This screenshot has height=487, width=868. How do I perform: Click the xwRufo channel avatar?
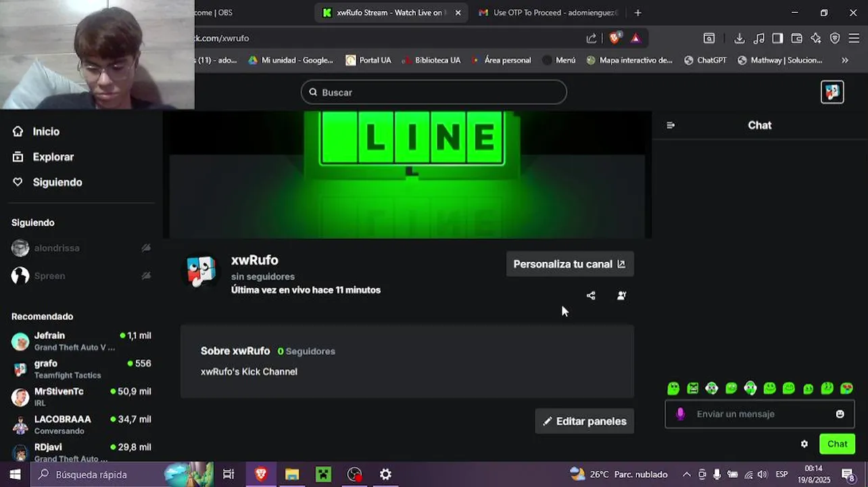pos(201,272)
